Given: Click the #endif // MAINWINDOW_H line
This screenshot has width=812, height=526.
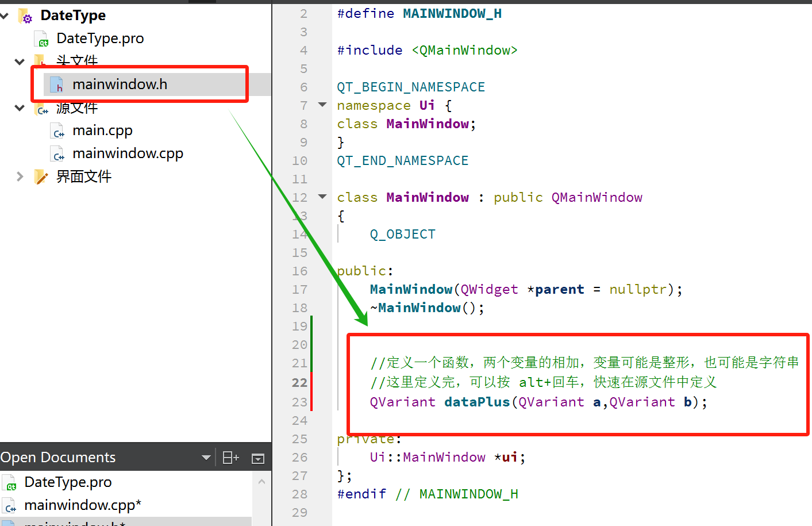Looking at the screenshot, I should tap(428, 494).
